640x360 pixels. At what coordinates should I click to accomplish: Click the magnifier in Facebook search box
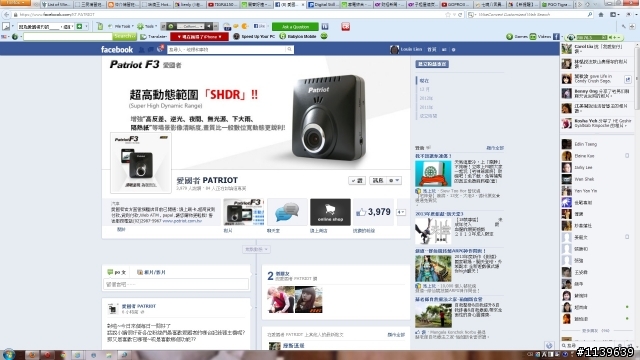[289, 49]
